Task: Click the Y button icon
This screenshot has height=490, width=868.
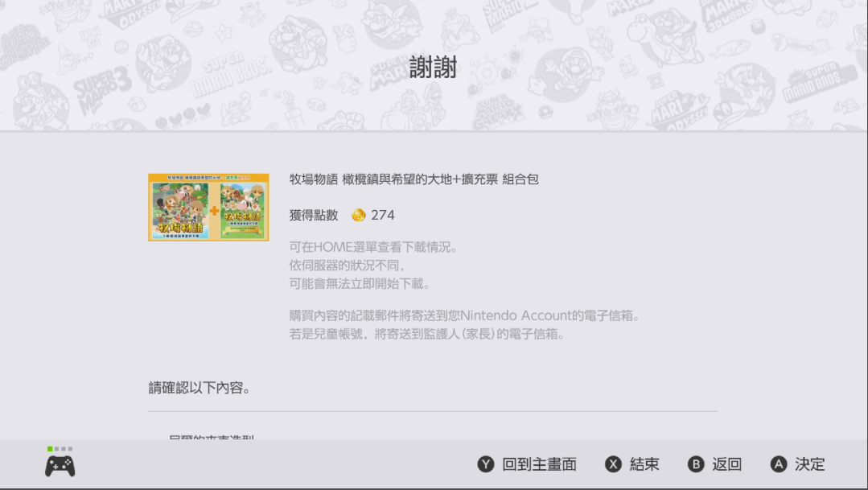Action: click(485, 464)
